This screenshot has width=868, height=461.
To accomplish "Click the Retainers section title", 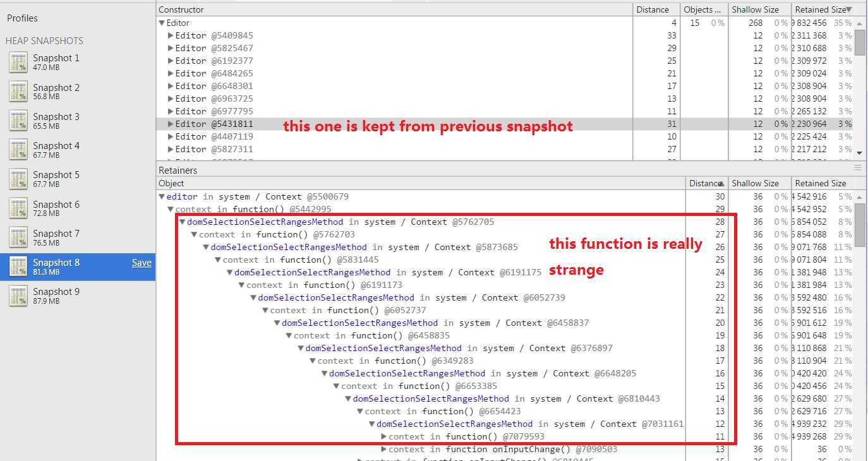I will 178,170.
